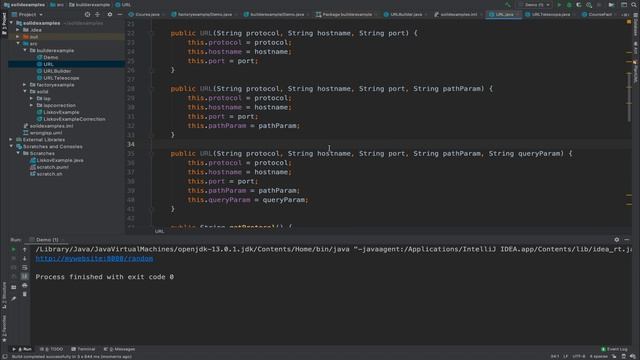
Task: Hide the Run panel with the minus icon
Action: 627,240
